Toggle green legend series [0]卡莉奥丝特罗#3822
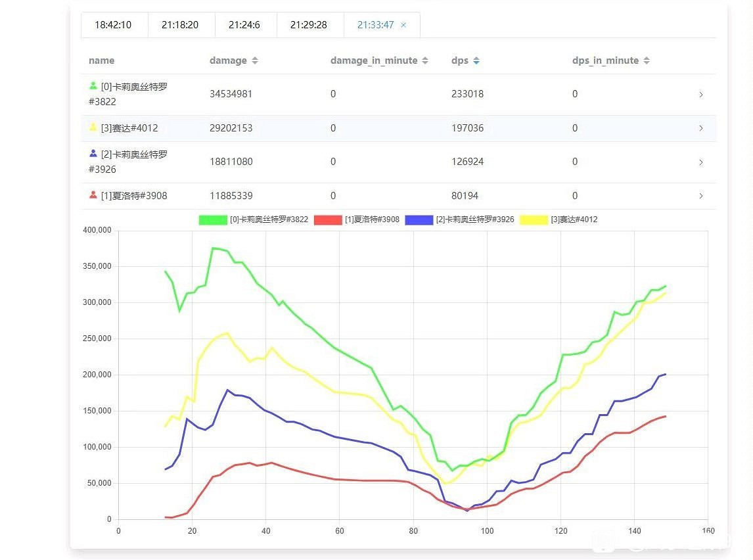 tap(213, 220)
